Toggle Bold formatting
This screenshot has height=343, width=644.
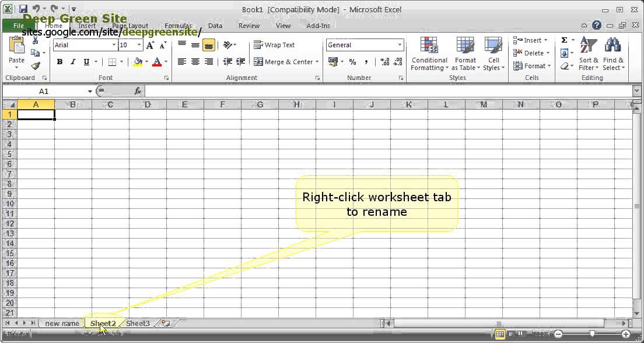coord(60,62)
